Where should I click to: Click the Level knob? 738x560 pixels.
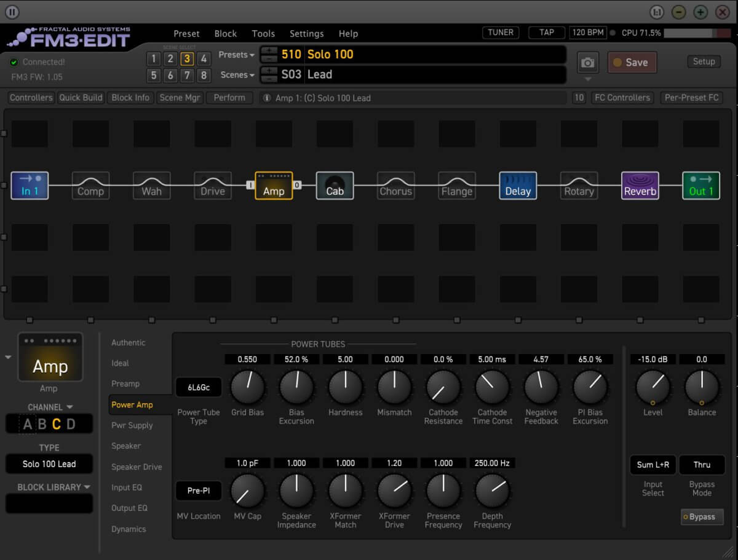[x=653, y=388]
